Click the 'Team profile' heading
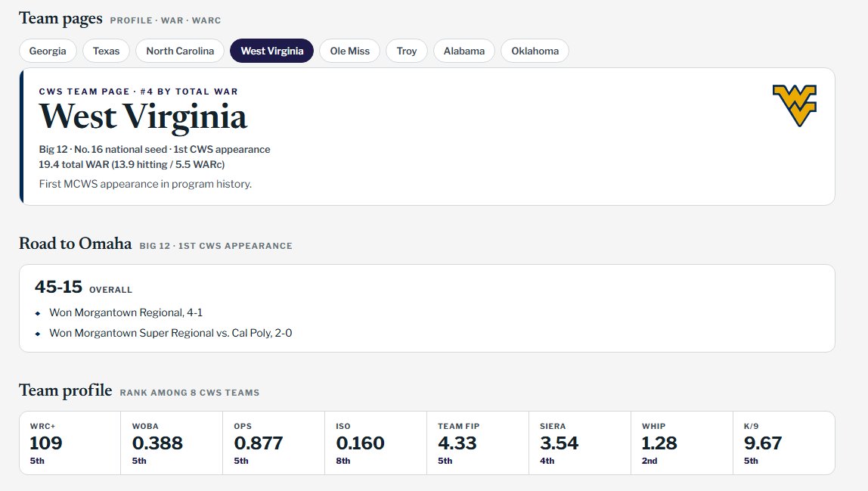Image resolution: width=868 pixels, height=491 pixels. coord(66,390)
